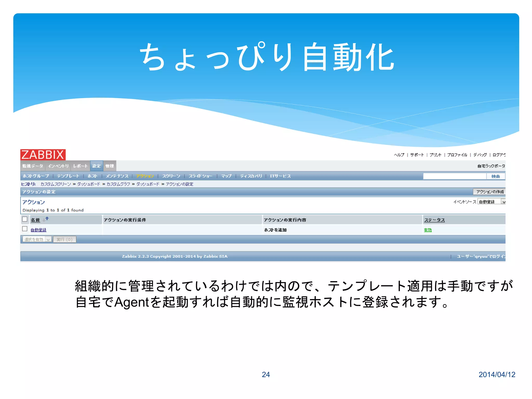The width and height of the screenshot is (532, 399).
Task: Sort by the 名前 column header
Action: 35,220
